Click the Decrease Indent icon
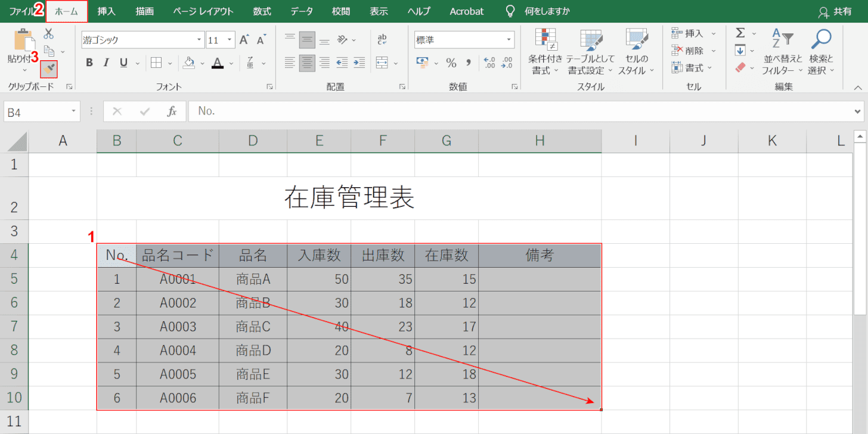868x434 pixels. (342, 62)
